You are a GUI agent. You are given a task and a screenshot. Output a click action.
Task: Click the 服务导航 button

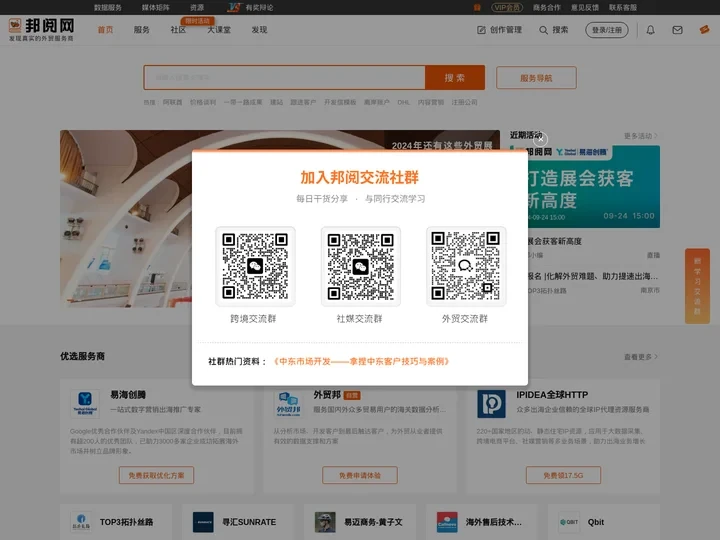point(536,78)
